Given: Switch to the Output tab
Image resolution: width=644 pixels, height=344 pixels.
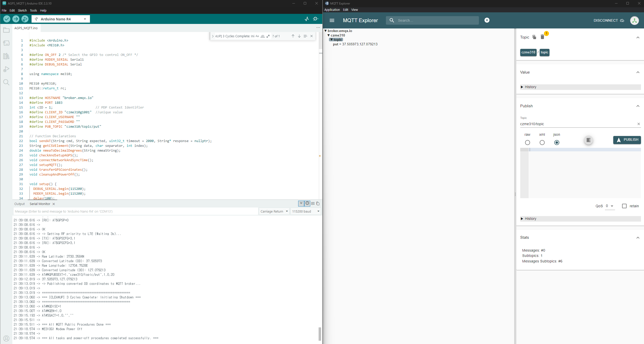Looking at the screenshot, I should tap(19, 204).
